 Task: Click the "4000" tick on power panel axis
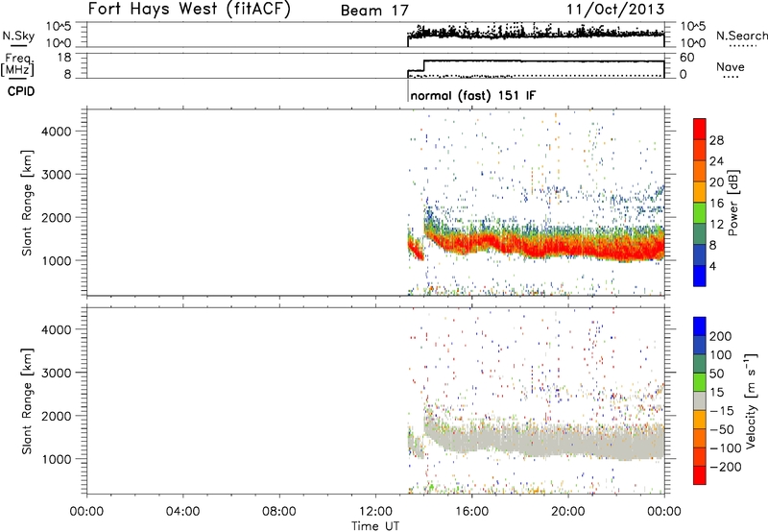click(x=57, y=132)
